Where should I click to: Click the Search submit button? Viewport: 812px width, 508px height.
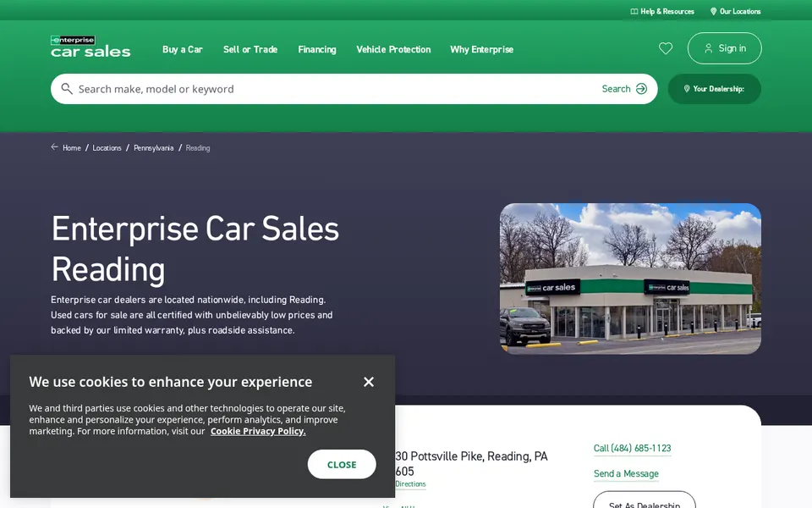[624, 89]
